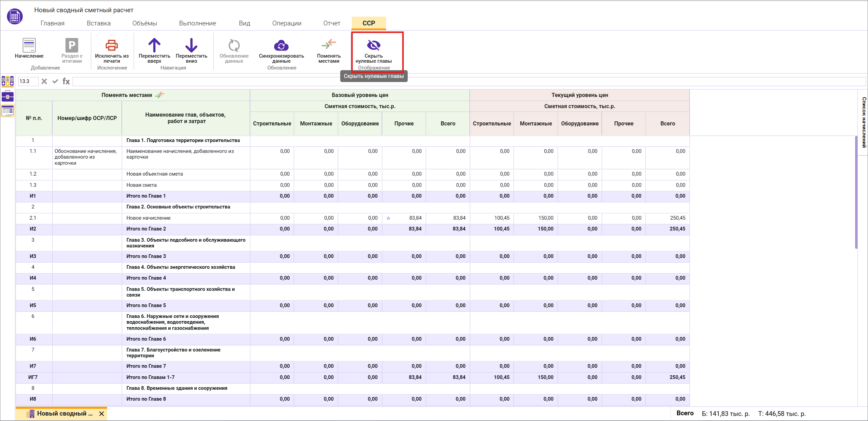The height and width of the screenshot is (421, 868).
Task: Cancel formula entry with X button
Action: [x=44, y=81]
